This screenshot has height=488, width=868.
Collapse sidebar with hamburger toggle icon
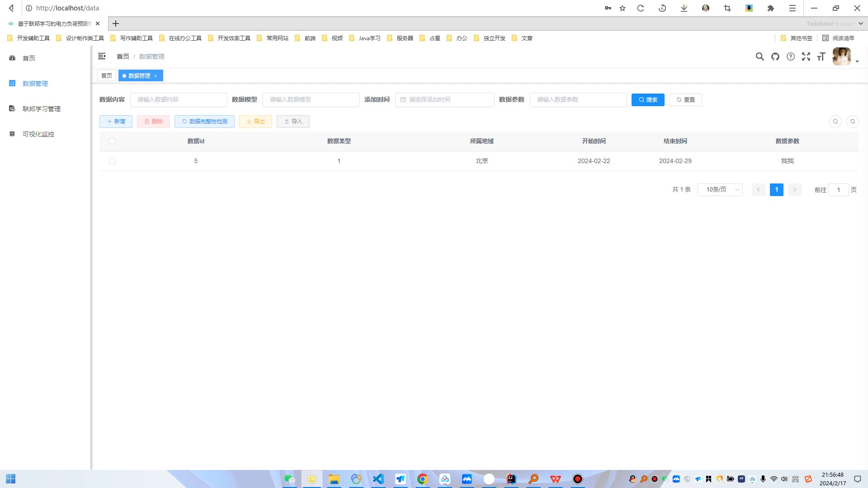pyautogui.click(x=102, y=56)
